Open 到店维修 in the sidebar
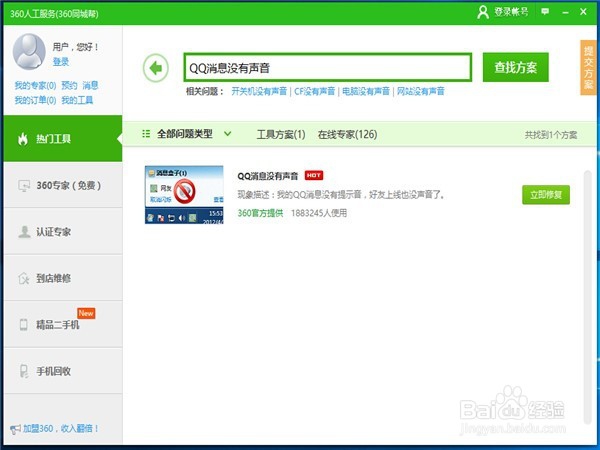Image resolution: width=600 pixels, height=450 pixels. click(x=63, y=278)
